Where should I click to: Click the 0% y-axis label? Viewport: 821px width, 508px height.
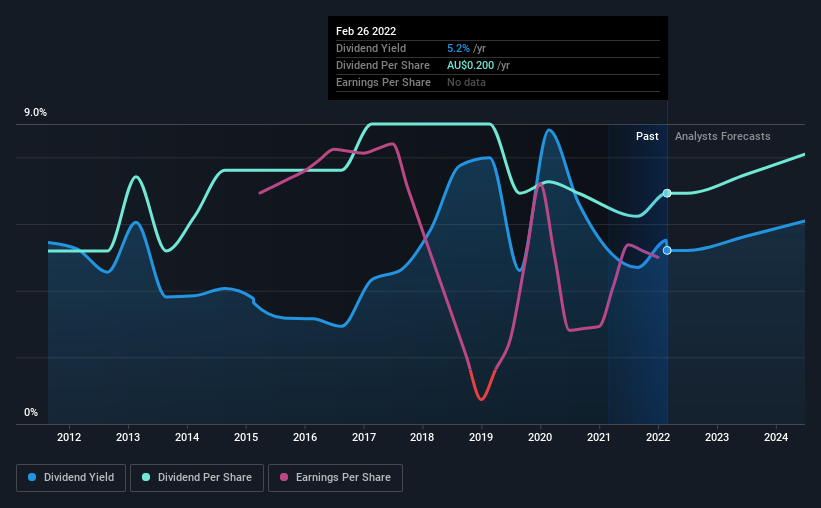(x=31, y=413)
